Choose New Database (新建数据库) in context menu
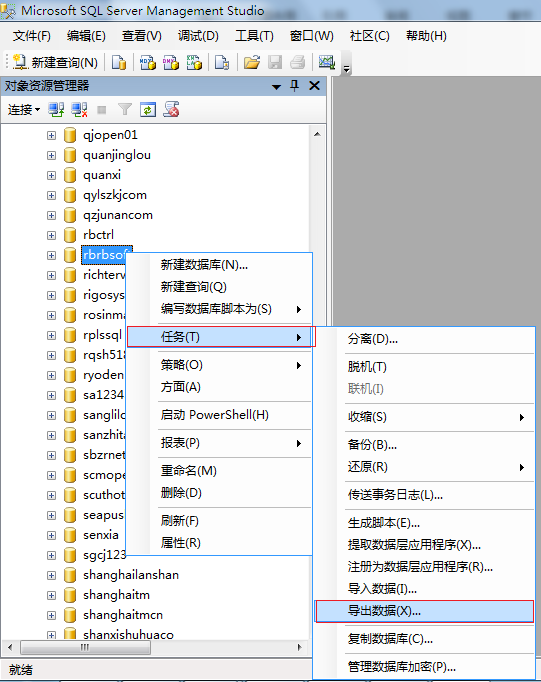This screenshot has width=541, height=682. click(x=219, y=264)
